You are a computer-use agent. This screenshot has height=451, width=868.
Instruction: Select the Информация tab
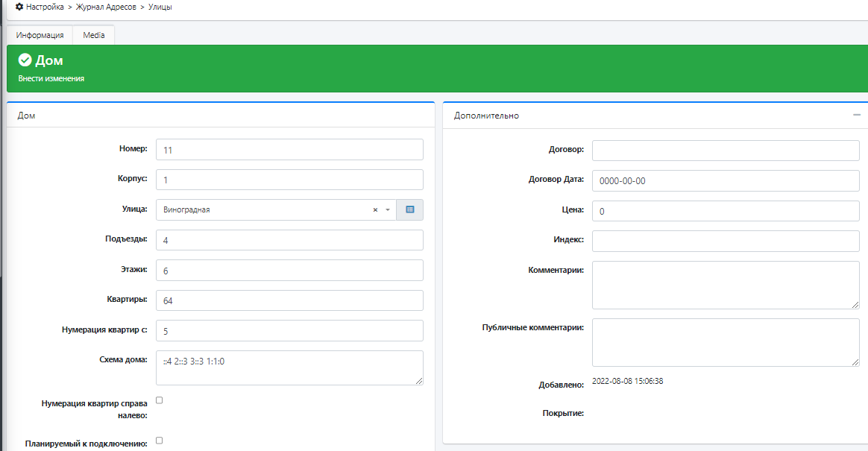tap(40, 35)
